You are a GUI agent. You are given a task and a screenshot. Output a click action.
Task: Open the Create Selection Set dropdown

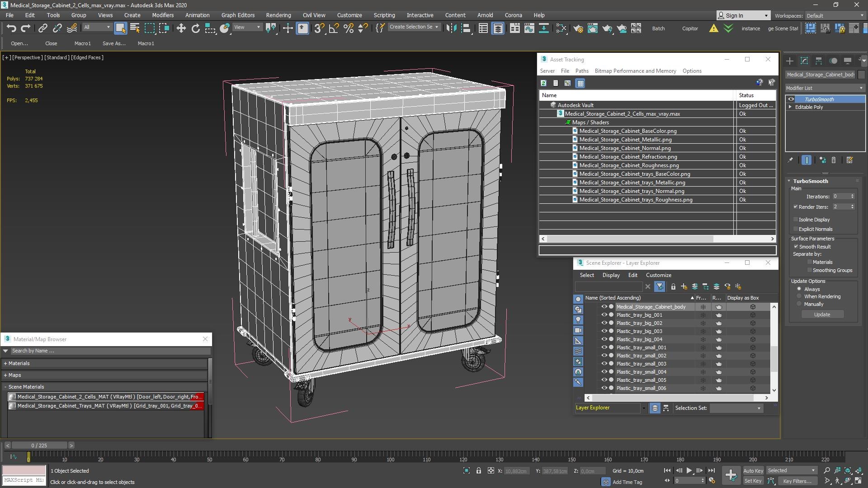point(414,27)
